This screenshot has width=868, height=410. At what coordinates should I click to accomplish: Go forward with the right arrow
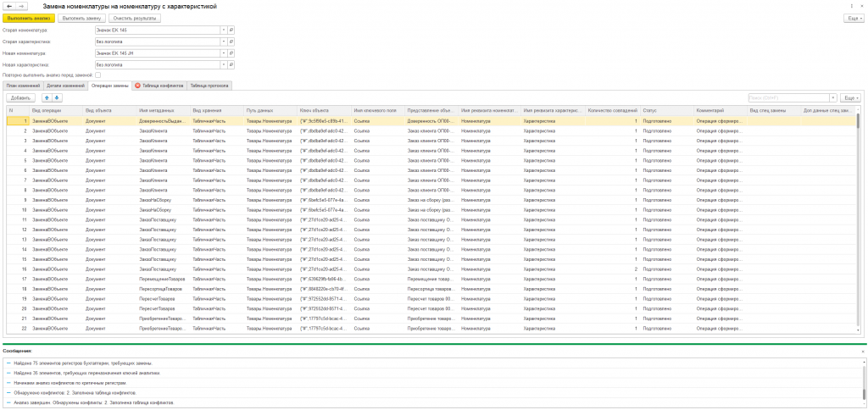[20, 6]
